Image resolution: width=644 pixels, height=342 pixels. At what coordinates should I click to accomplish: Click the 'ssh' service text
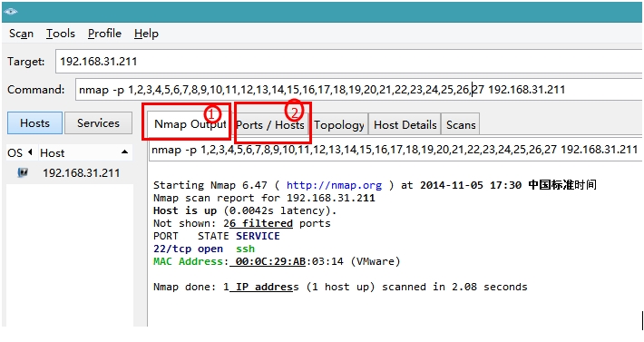(x=245, y=249)
